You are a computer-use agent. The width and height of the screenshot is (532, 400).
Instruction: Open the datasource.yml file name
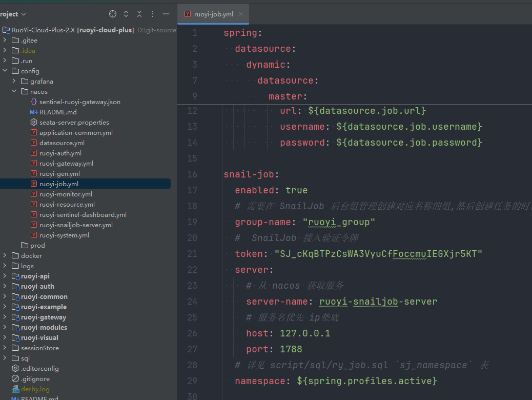[x=62, y=143]
